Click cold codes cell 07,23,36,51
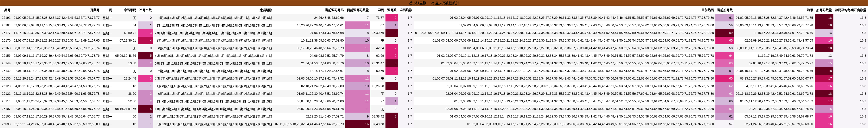Viewport: 868px width, 128px height. pyautogui.click(x=128, y=40)
